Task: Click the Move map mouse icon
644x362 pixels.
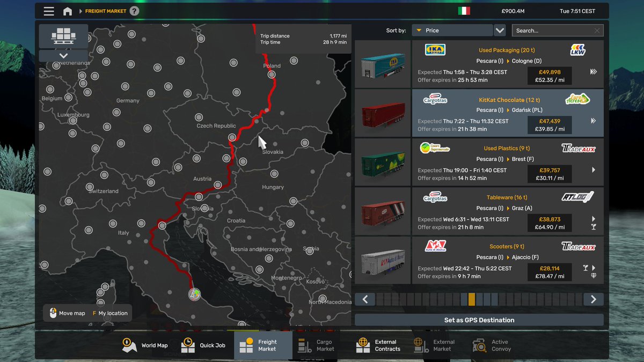Action: pos(53,313)
